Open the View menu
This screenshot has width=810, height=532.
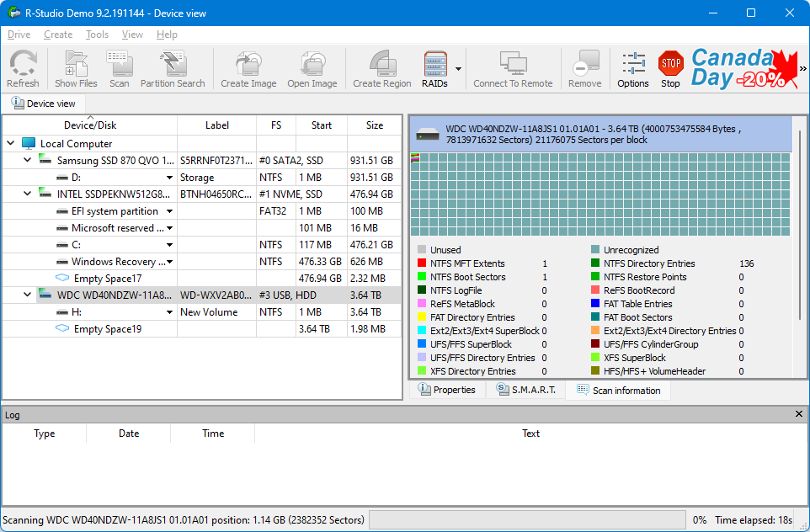pos(132,34)
